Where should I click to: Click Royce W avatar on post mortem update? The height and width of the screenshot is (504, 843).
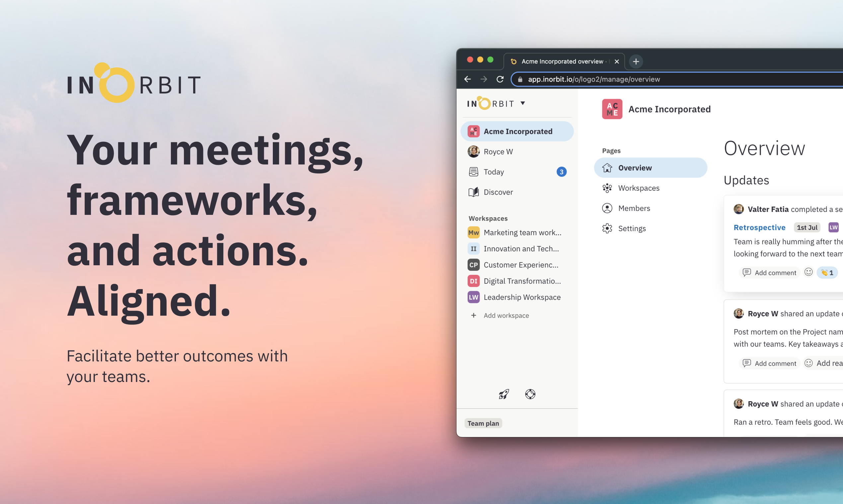pos(738,313)
